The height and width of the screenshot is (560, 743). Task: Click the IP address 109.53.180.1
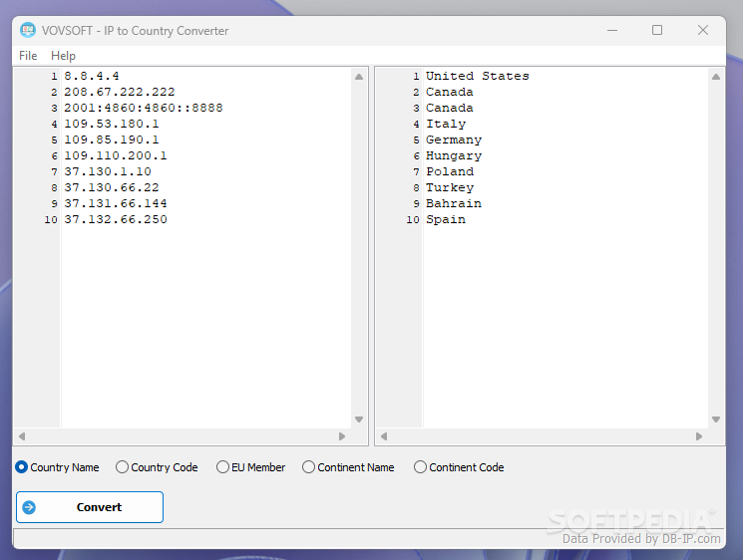pos(112,124)
